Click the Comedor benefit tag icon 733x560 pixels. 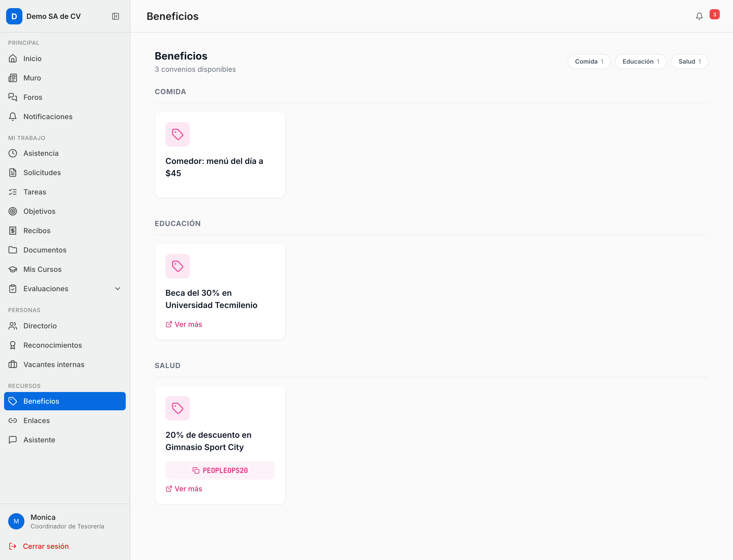[178, 134]
